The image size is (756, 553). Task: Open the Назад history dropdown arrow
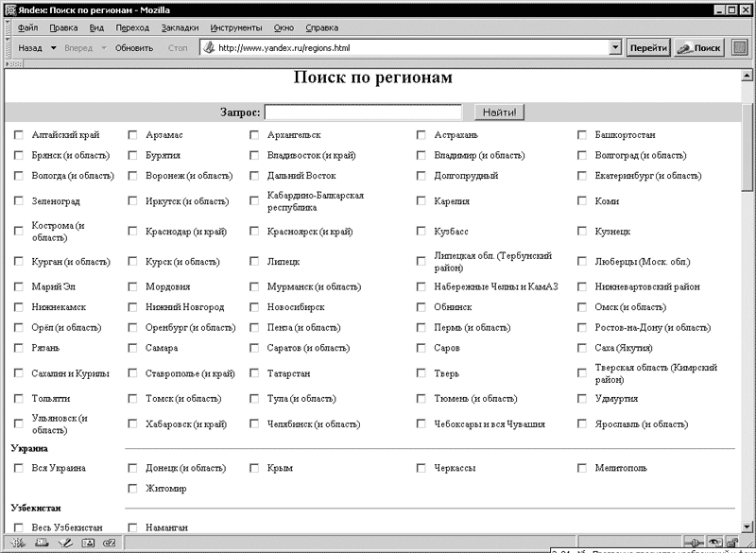(54, 47)
